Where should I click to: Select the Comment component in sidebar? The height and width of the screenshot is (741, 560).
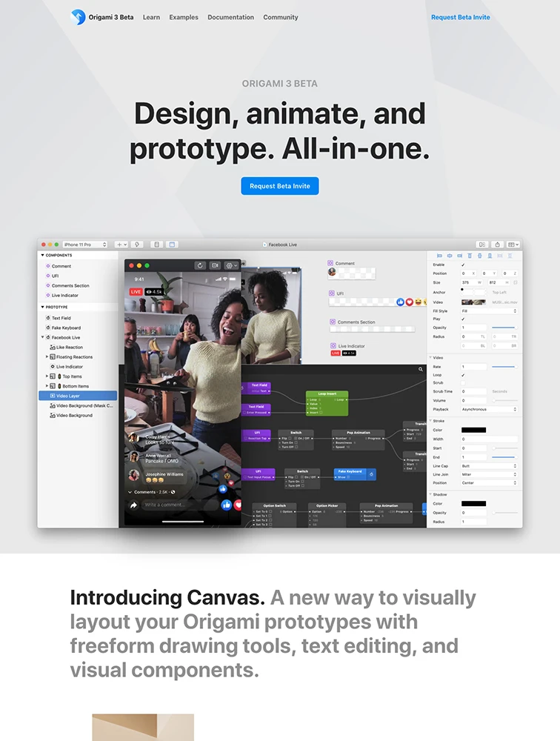coord(61,266)
